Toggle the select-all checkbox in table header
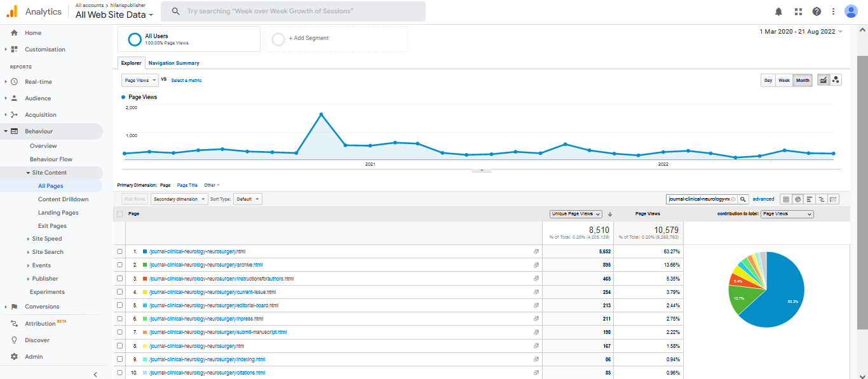The height and width of the screenshot is (379, 868). 120,215
